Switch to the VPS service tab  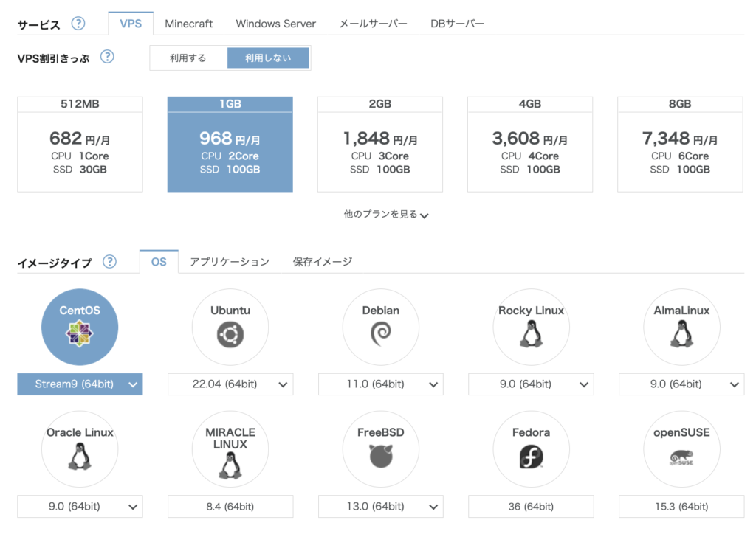131,24
